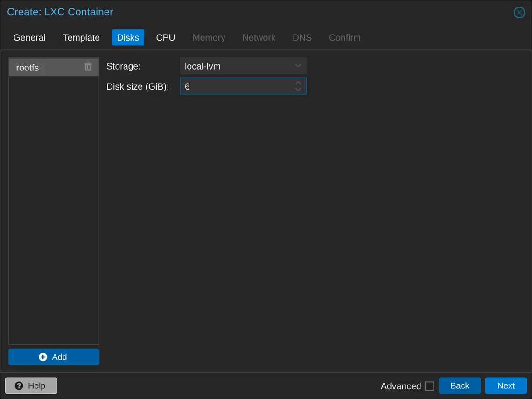
Task: Open the Memory tab
Action: pos(209,37)
